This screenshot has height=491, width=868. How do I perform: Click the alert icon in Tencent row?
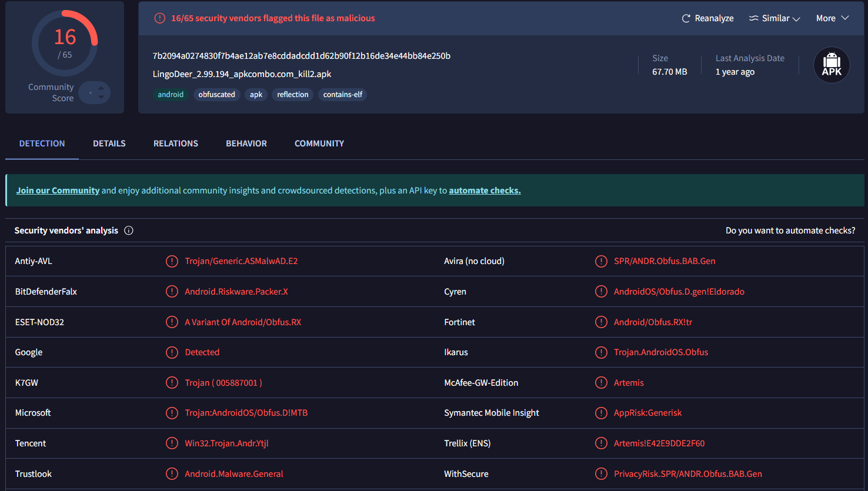pyautogui.click(x=172, y=443)
